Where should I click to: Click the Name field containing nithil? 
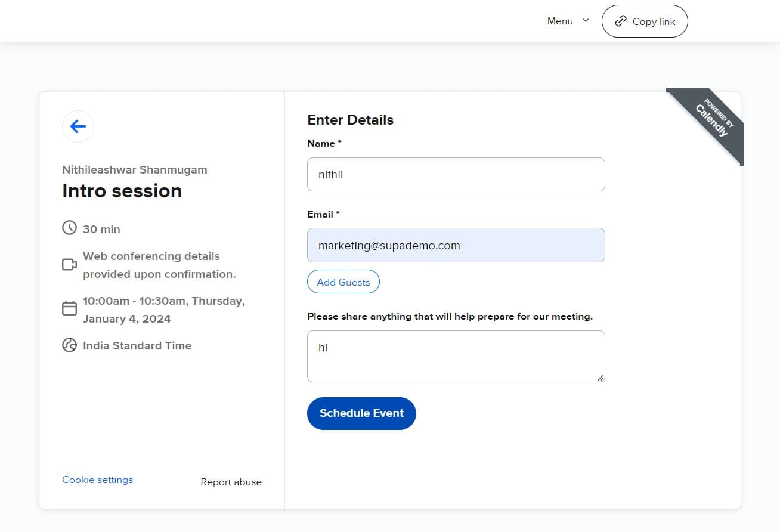[x=456, y=175]
